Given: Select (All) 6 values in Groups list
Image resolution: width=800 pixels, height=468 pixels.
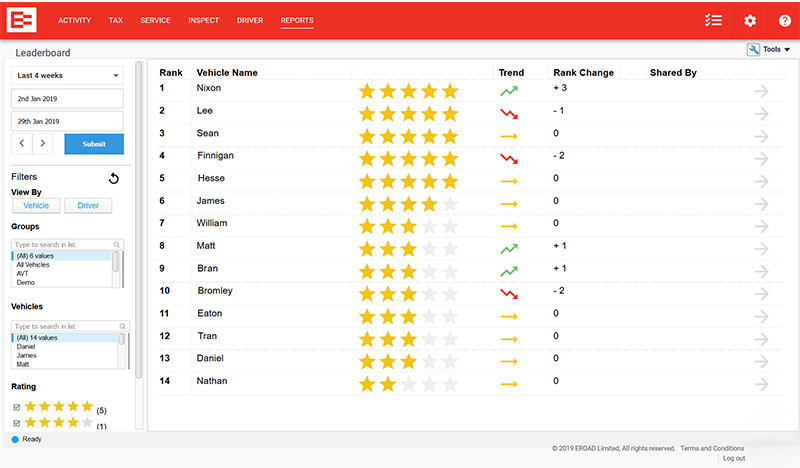Looking at the screenshot, I should [x=61, y=256].
